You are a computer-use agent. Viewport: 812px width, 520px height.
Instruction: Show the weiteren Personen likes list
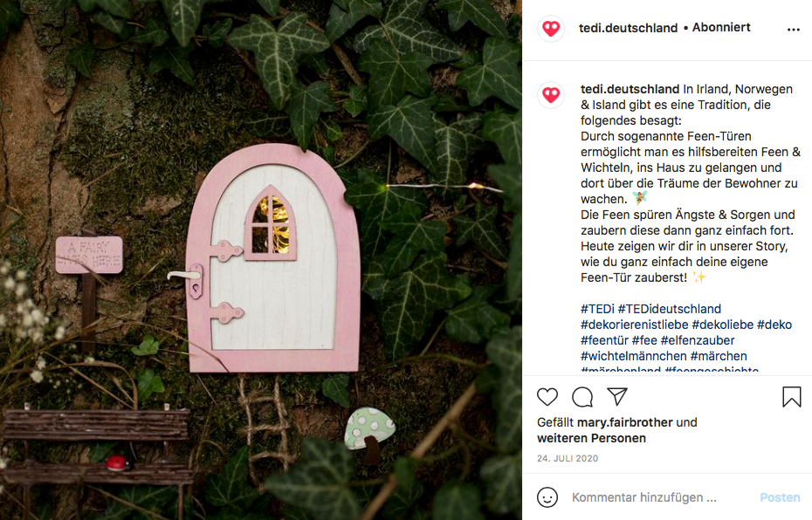[x=591, y=438]
